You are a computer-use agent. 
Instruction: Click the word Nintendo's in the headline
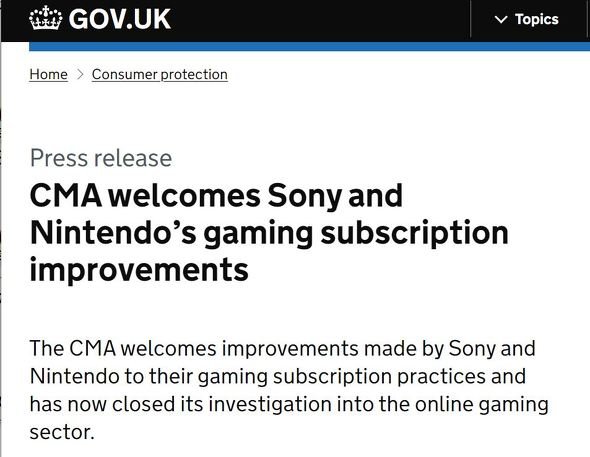(x=113, y=232)
